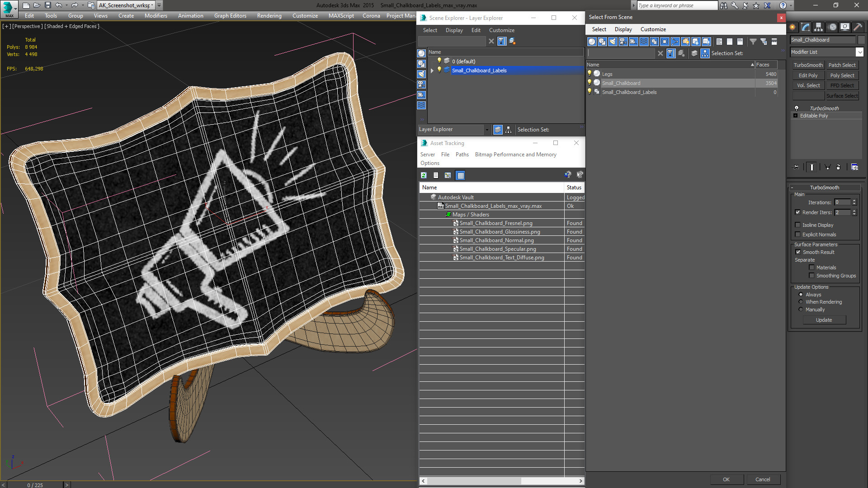Click Select All icon in Select From Scene

click(x=719, y=42)
